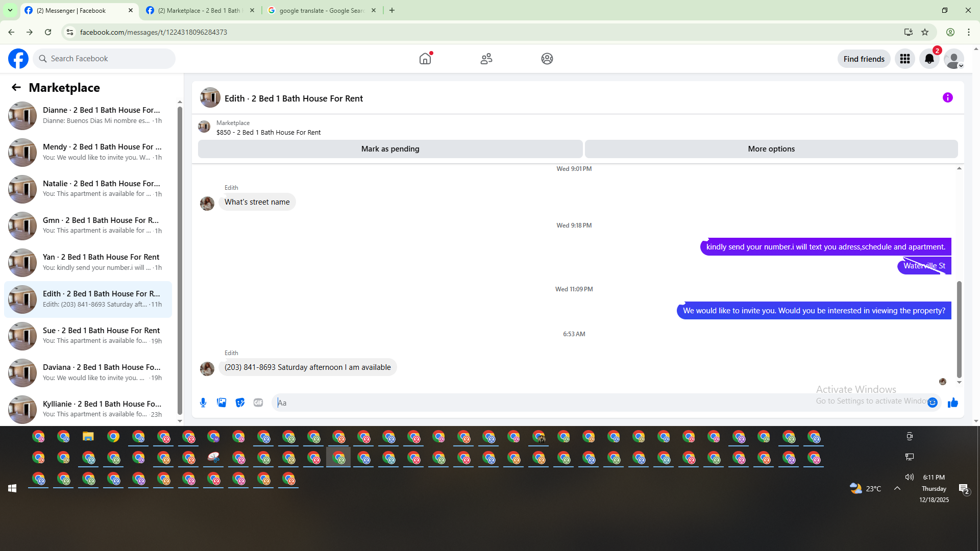The width and height of the screenshot is (980, 551).
Task: Open Kyllianie's conversation
Action: (x=88, y=409)
